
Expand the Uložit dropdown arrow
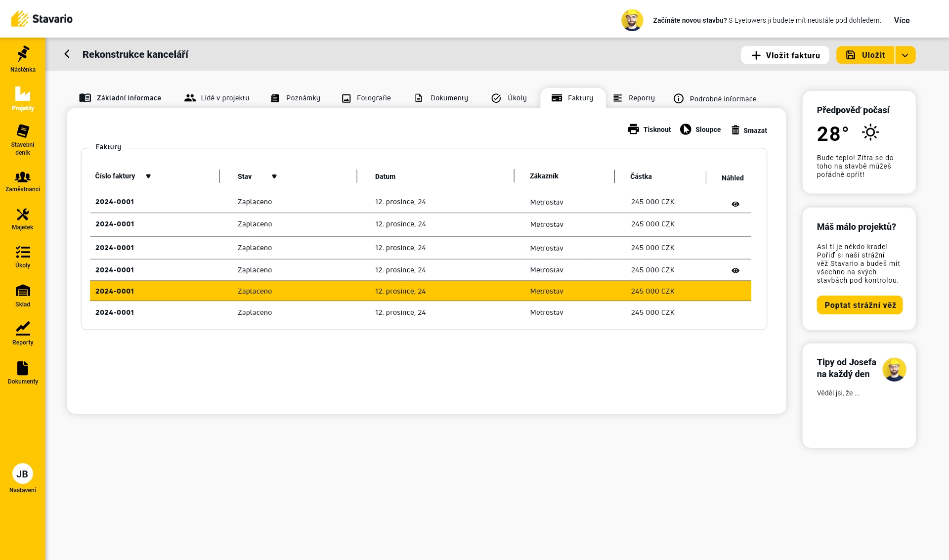pyautogui.click(x=905, y=55)
